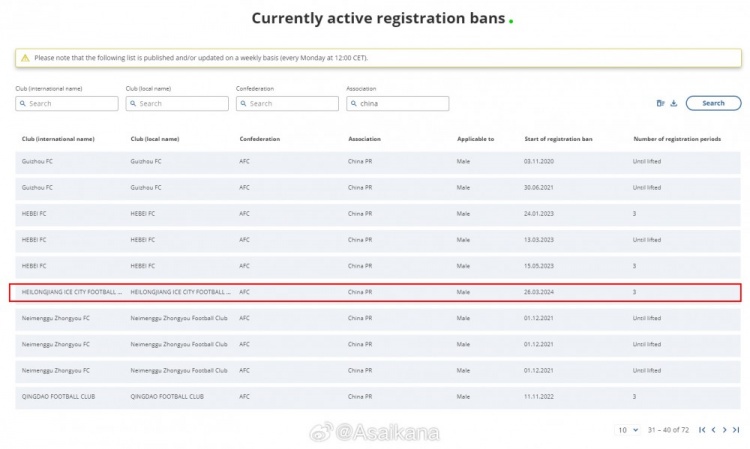Jump to the last results page

coord(737,429)
